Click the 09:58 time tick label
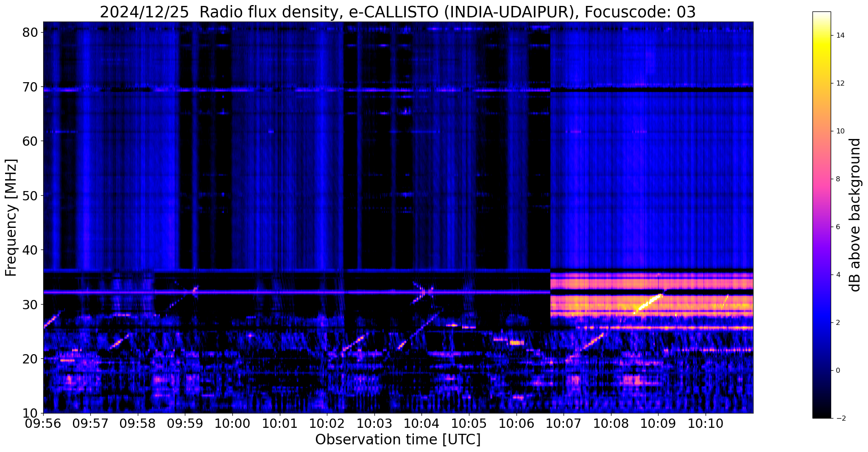Image resolution: width=868 pixels, height=452 pixels. click(138, 424)
